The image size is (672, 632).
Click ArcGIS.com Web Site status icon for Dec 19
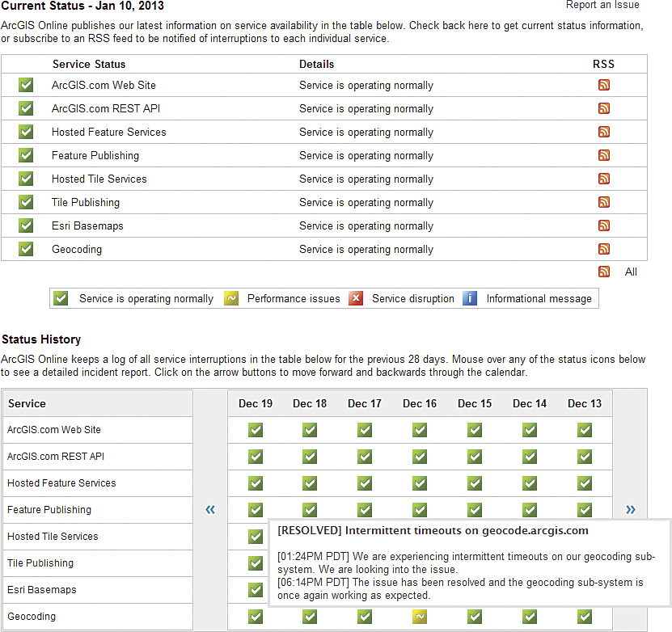(x=256, y=430)
